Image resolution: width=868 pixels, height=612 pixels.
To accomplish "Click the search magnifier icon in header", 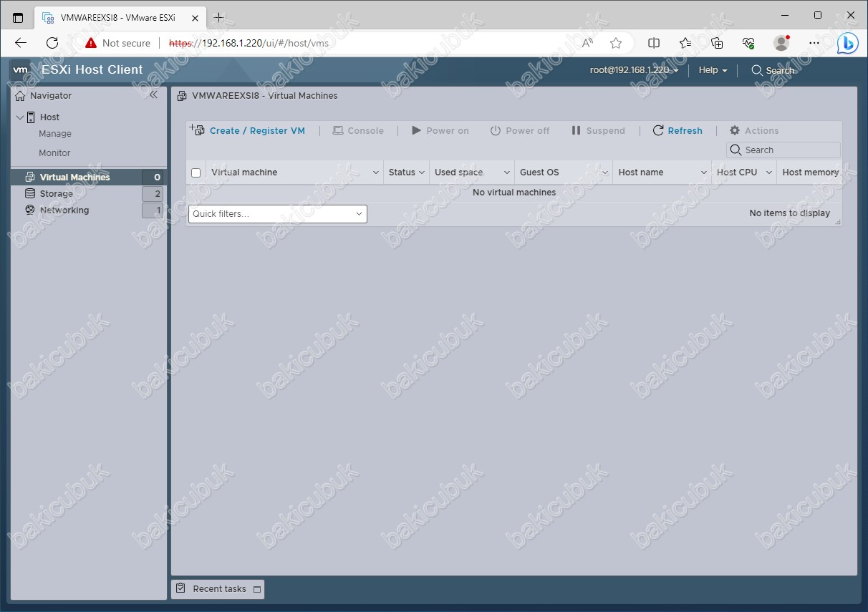I will tap(756, 70).
